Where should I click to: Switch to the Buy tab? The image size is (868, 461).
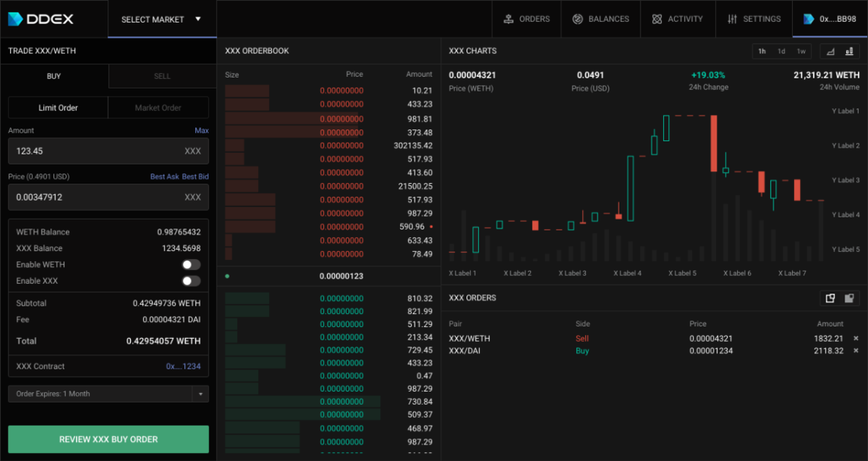pyautogui.click(x=54, y=76)
